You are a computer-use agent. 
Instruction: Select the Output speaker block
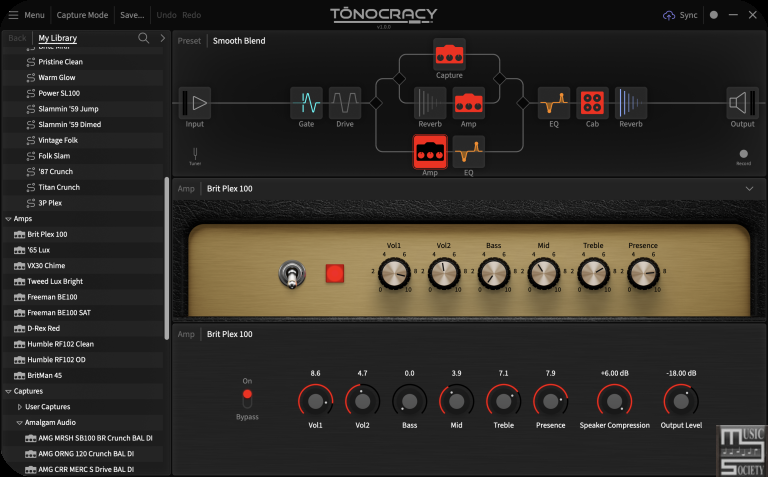742,103
